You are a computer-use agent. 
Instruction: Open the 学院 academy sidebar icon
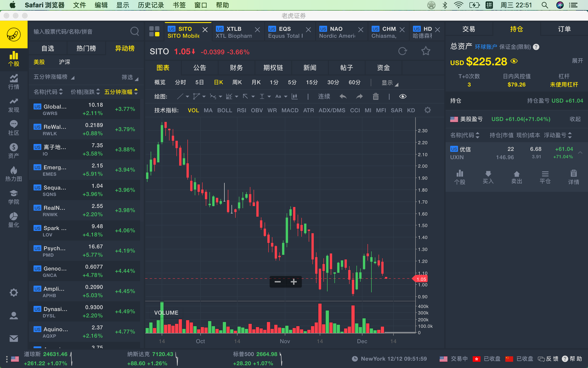[14, 197]
